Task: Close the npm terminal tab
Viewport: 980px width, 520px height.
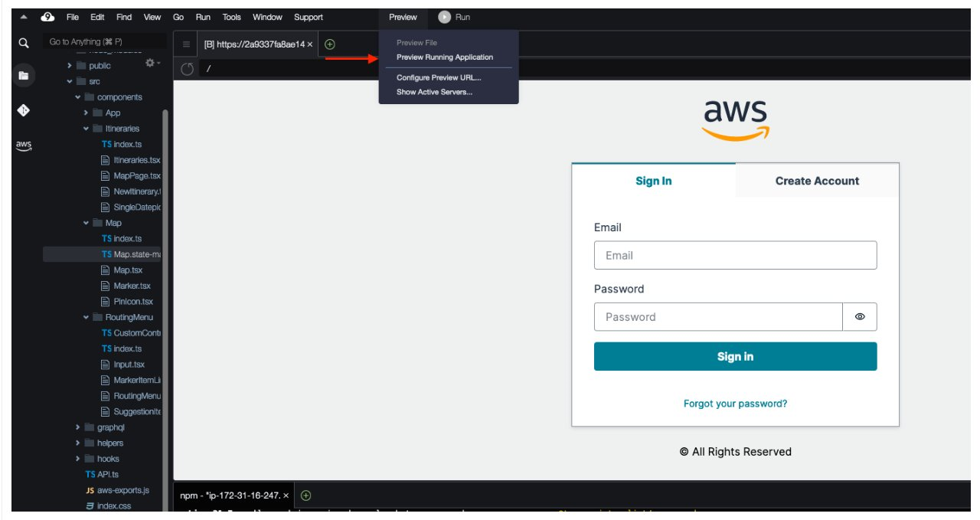Action: tap(286, 495)
